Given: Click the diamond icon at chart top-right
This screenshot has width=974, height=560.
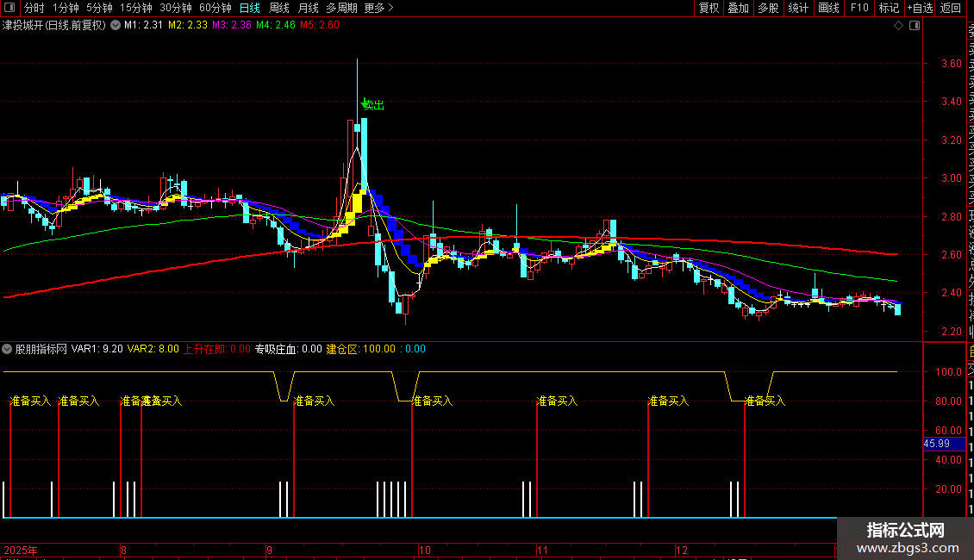Looking at the screenshot, I should [x=898, y=25].
